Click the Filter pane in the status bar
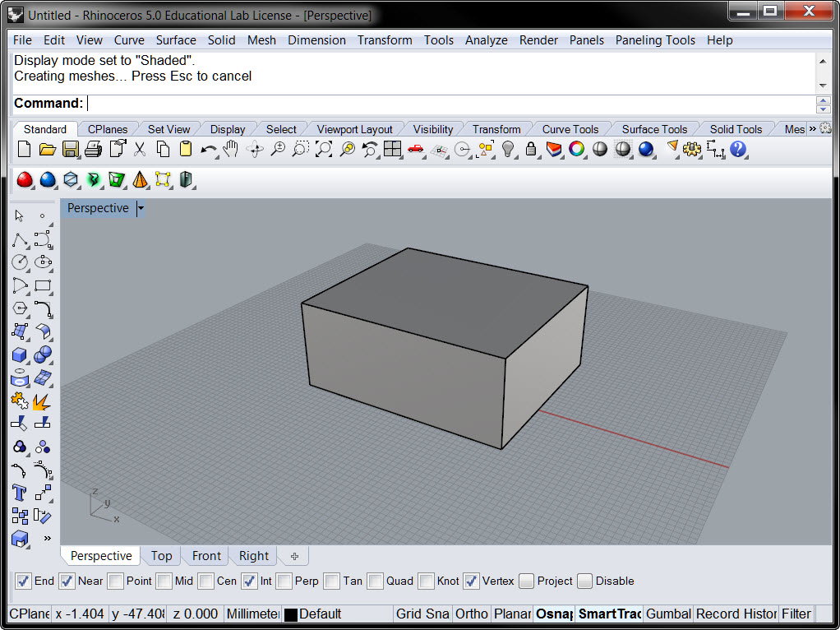 pyautogui.click(x=796, y=614)
